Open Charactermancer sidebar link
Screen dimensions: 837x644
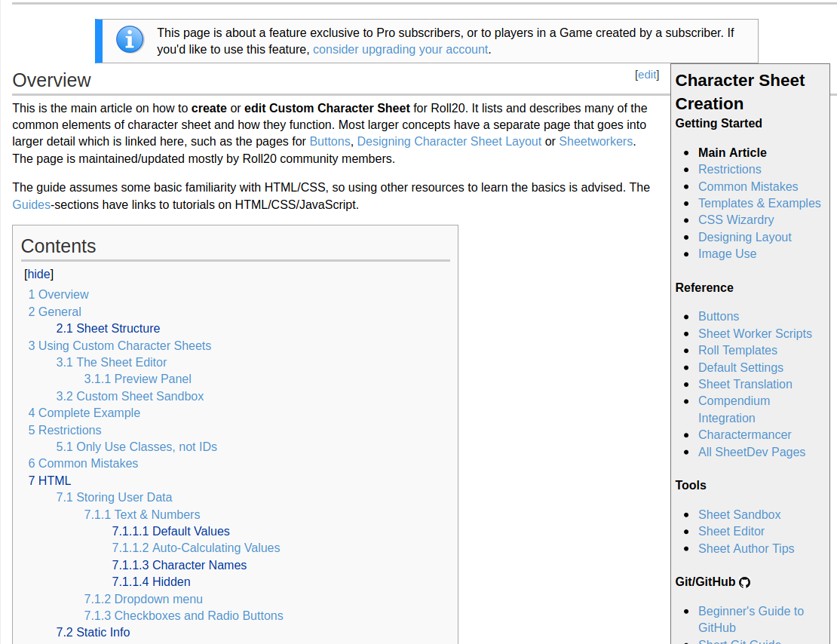tap(745, 435)
